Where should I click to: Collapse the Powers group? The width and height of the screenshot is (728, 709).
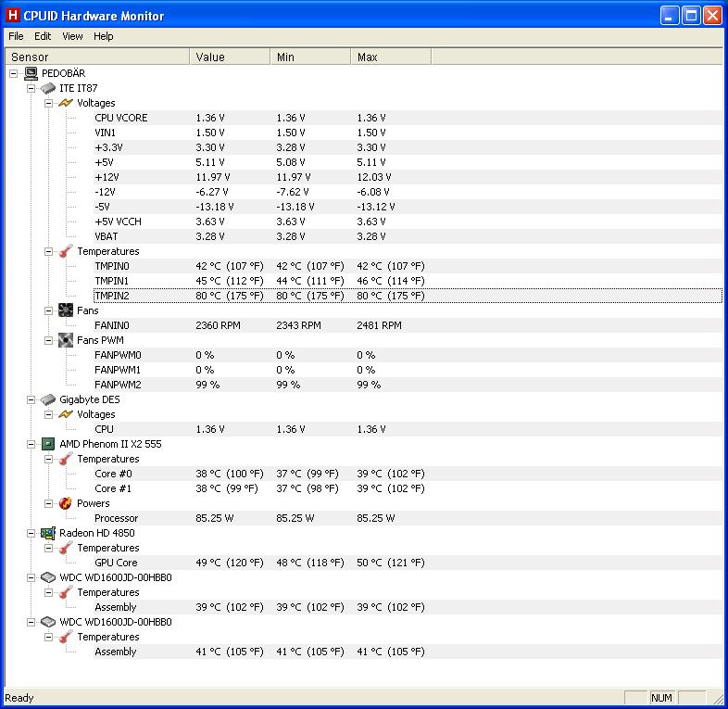pos(49,503)
